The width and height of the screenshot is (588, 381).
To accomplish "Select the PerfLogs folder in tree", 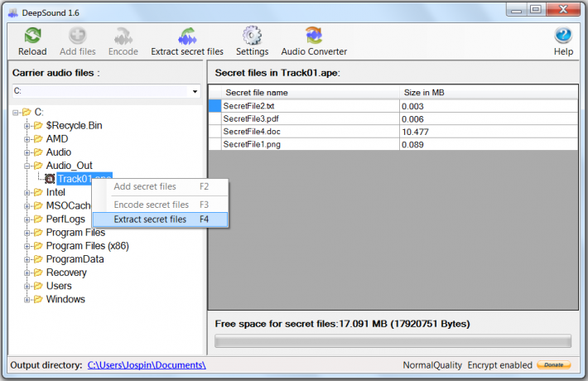I will pyautogui.click(x=65, y=219).
